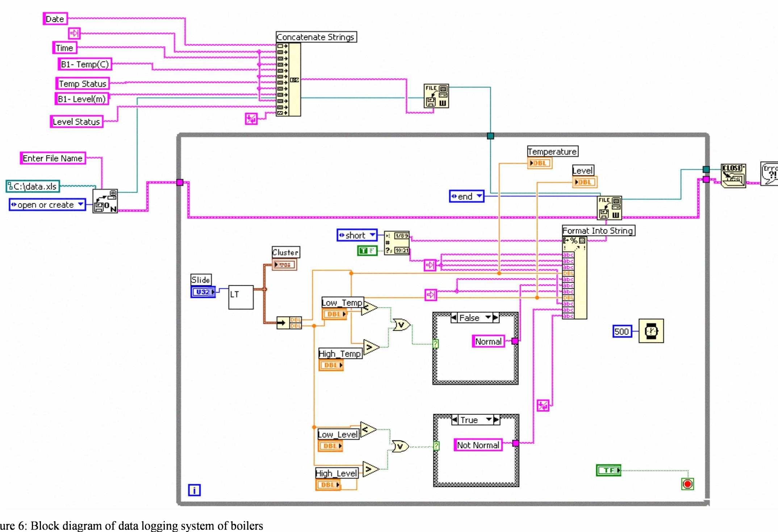Select the temperature OR gate

[402, 325]
